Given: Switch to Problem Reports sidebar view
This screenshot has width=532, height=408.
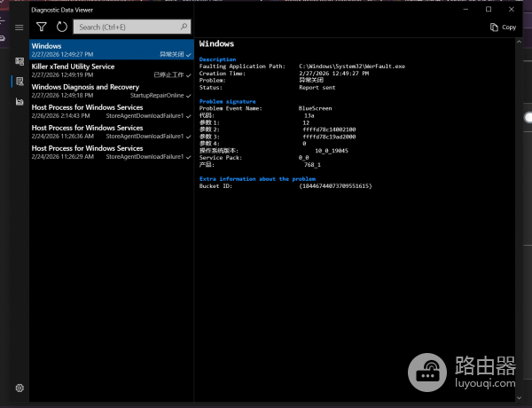Looking at the screenshot, I should [20, 81].
